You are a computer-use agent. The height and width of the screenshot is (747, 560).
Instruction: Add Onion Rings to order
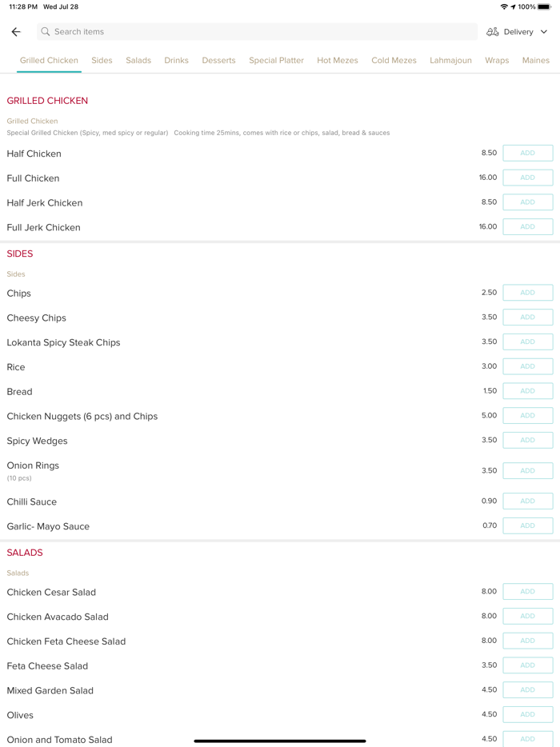tap(527, 470)
